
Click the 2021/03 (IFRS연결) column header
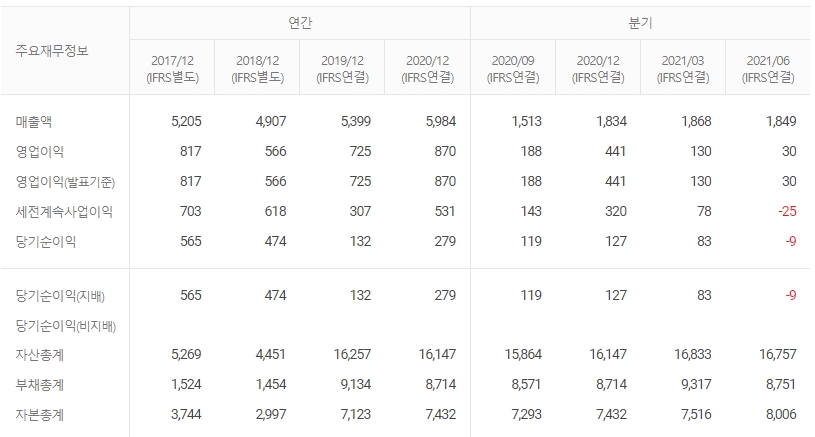[x=683, y=69]
